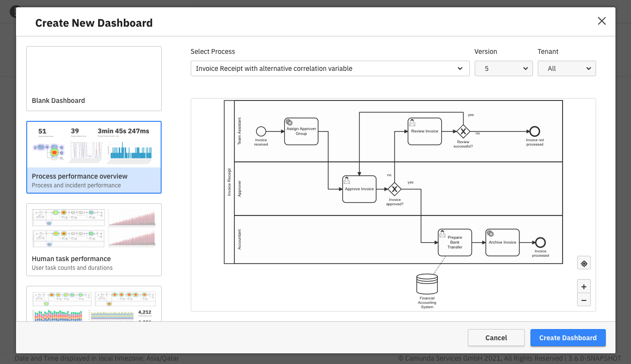Screen dimensions: 631x364
Task: Zoom out of the process diagram
Action: [583, 299]
